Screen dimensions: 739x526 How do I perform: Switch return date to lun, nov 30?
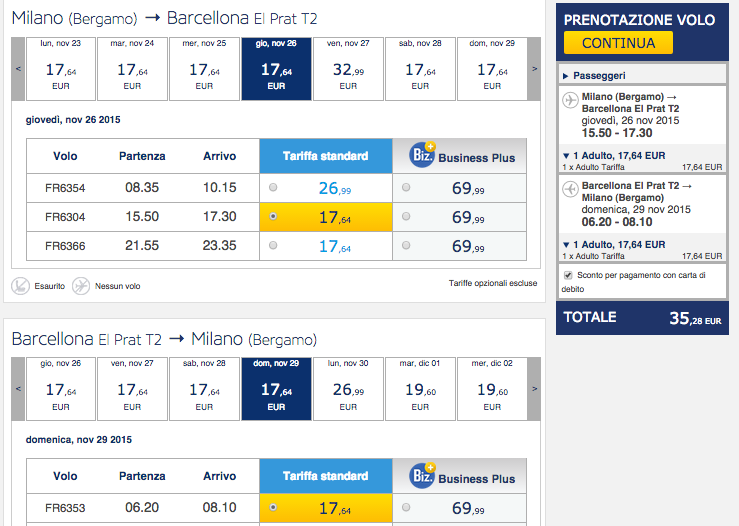click(x=348, y=389)
